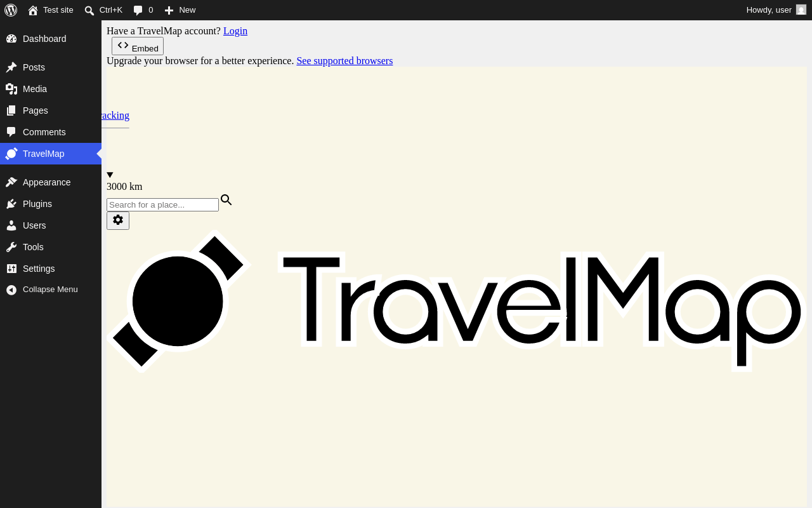Click the Media camera icon
Image resolution: width=812 pixels, height=508 pixels.
coord(11,89)
